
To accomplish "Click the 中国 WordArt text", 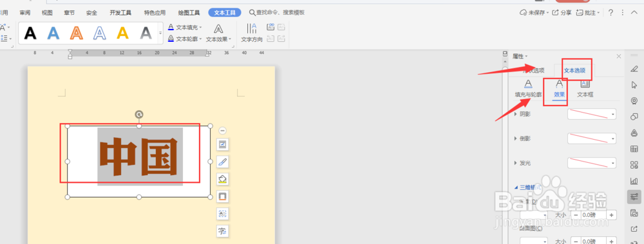I will (139, 156).
